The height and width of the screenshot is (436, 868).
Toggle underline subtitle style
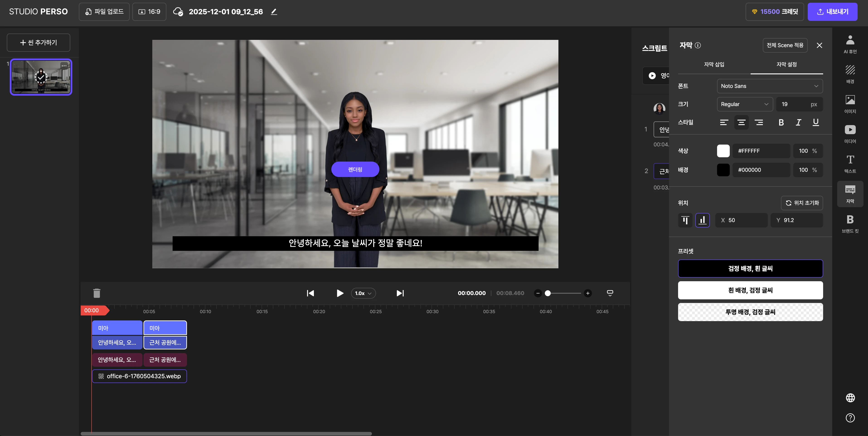pyautogui.click(x=815, y=122)
